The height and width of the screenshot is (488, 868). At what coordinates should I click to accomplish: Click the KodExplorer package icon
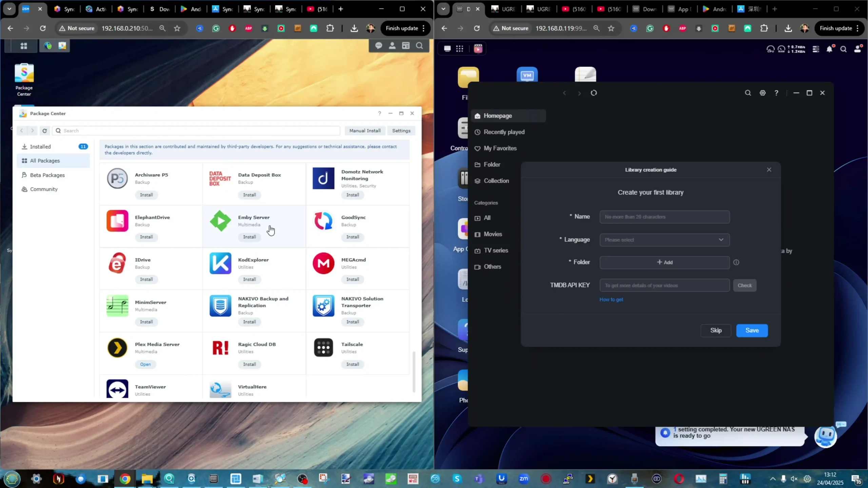click(x=220, y=263)
